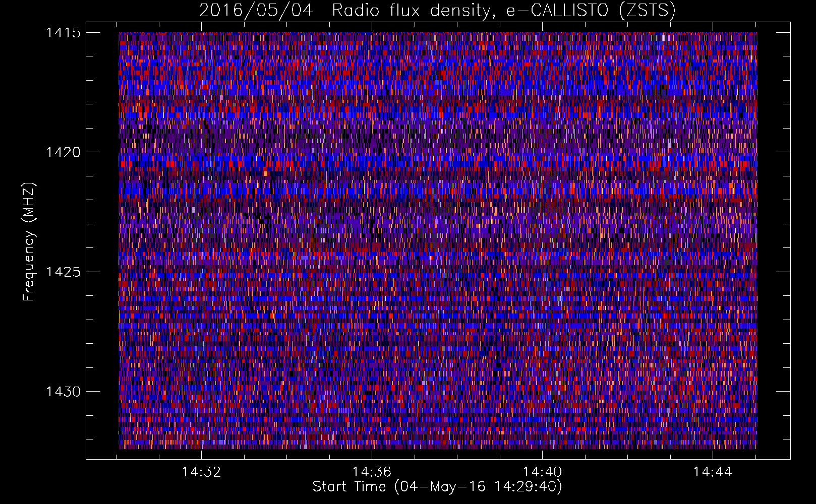This screenshot has width=816, height=504.
Task: Click the 1425 frequency tick label
Action: (64, 272)
